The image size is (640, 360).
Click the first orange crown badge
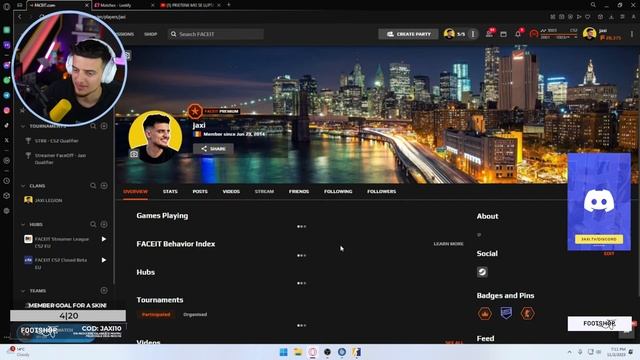[485, 313]
